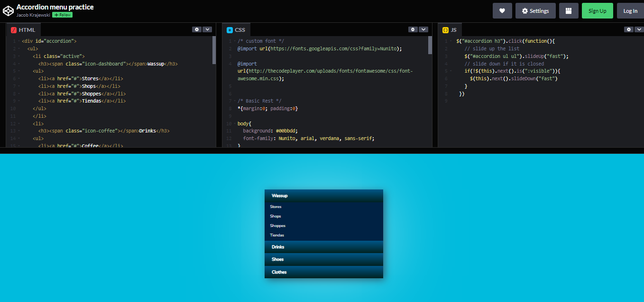Click the blue CSS panel icon
The height and width of the screenshot is (302, 644).
[230, 30]
